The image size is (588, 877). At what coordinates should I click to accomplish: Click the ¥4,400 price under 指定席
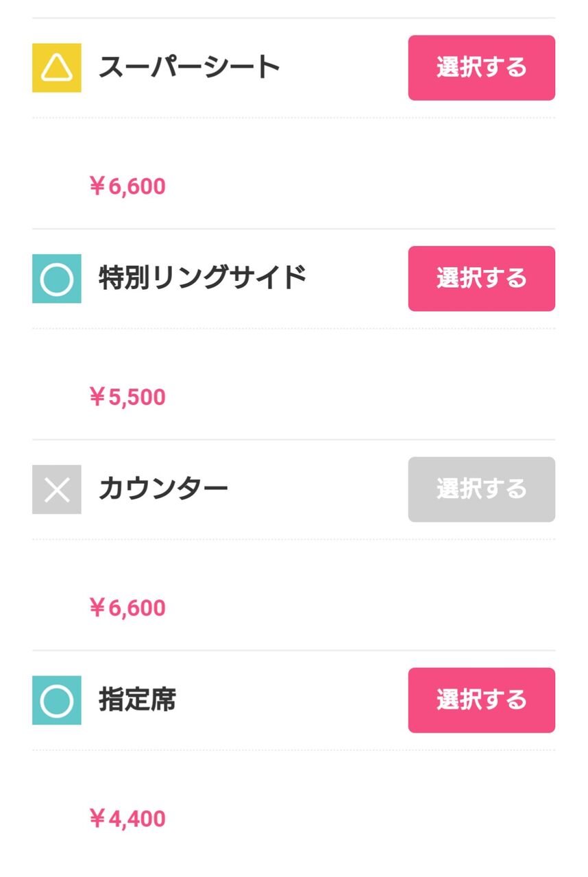coord(127,819)
